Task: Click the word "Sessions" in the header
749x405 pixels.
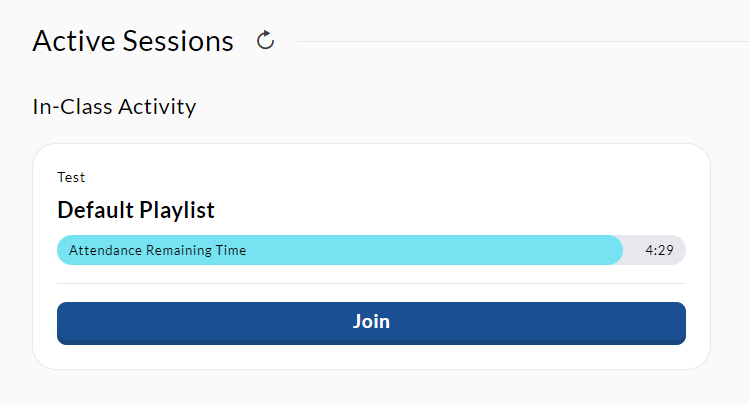Action: (x=178, y=41)
